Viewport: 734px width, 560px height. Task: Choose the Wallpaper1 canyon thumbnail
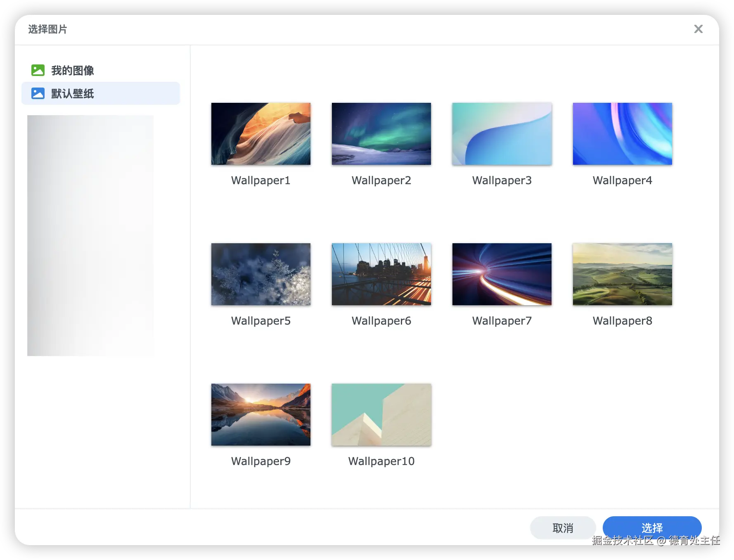(260, 134)
